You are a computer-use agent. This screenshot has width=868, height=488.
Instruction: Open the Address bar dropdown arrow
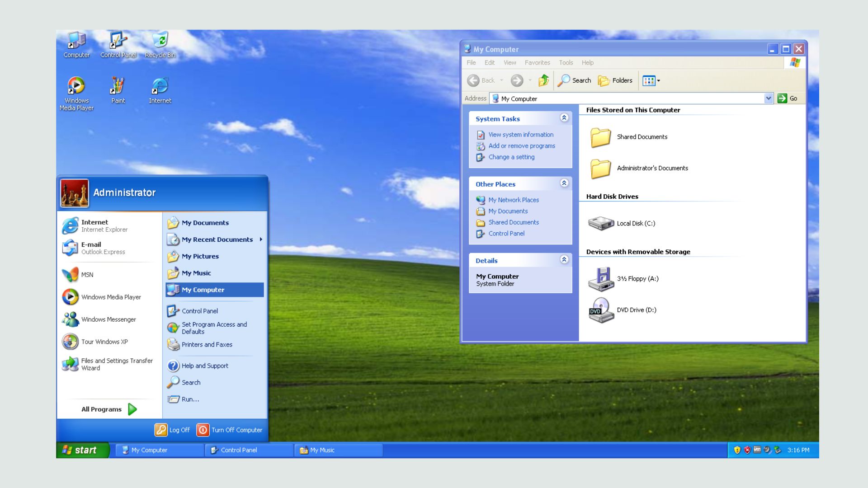click(768, 98)
